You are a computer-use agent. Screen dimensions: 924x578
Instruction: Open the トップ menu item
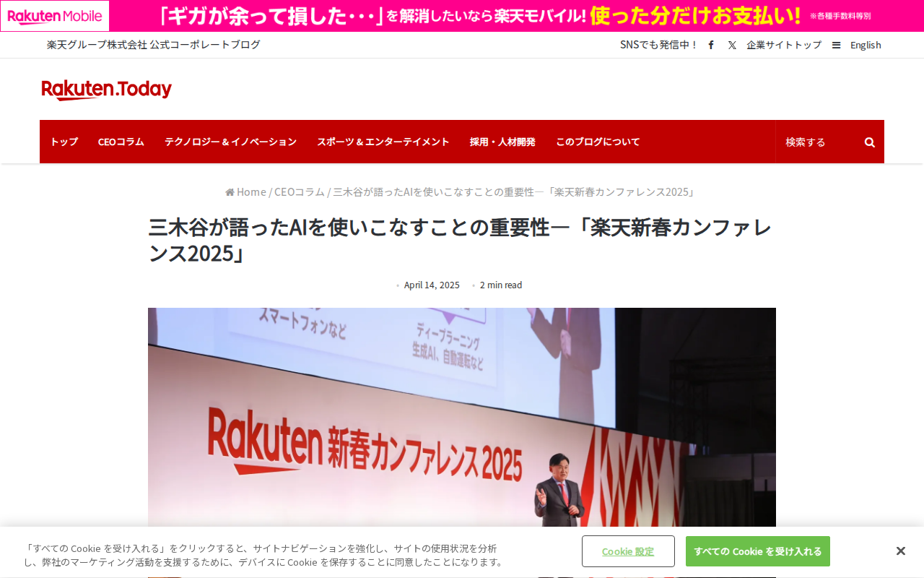(64, 142)
